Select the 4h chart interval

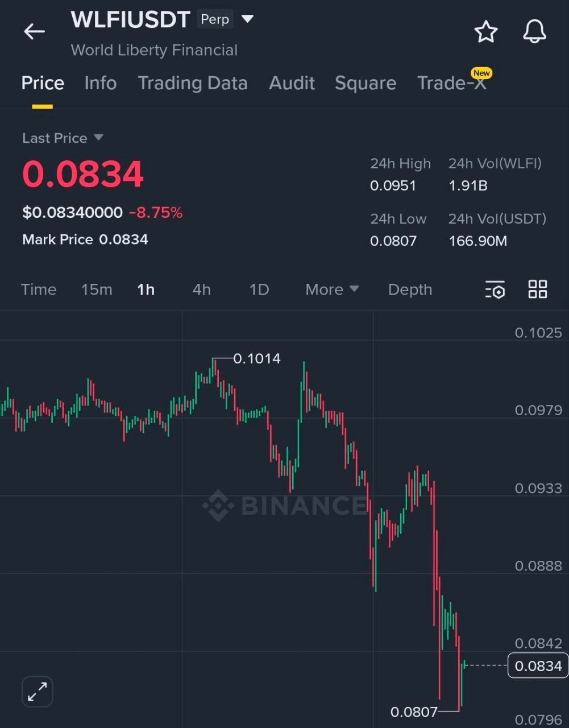[x=202, y=289]
